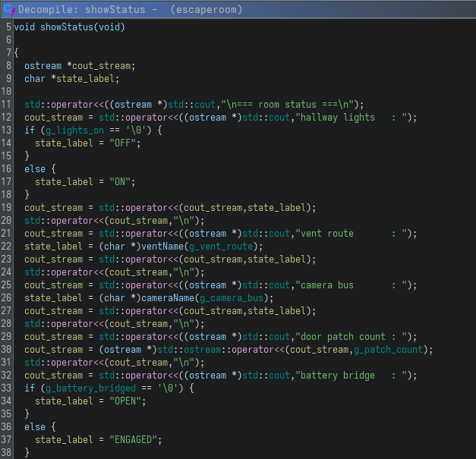Click the "ENGAGED" string on line 37
This screenshot has height=459, width=476.
(133, 440)
